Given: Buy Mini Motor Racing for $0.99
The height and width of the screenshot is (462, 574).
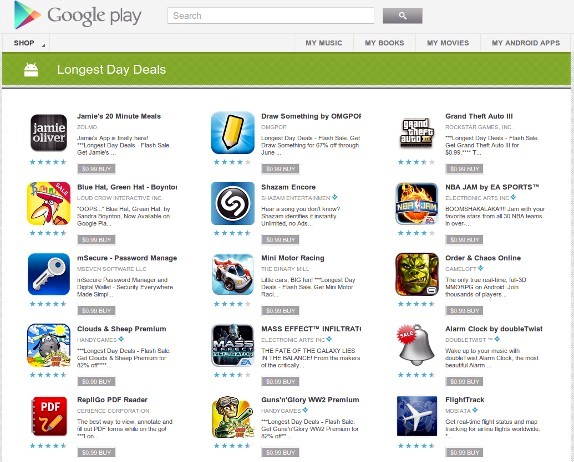Looking at the screenshot, I should 280,311.
